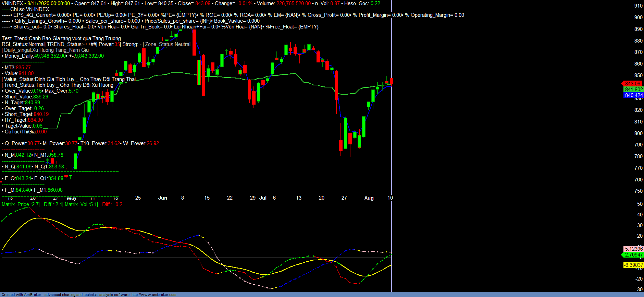Click the 900 price level on right axis

click(x=638, y=17)
